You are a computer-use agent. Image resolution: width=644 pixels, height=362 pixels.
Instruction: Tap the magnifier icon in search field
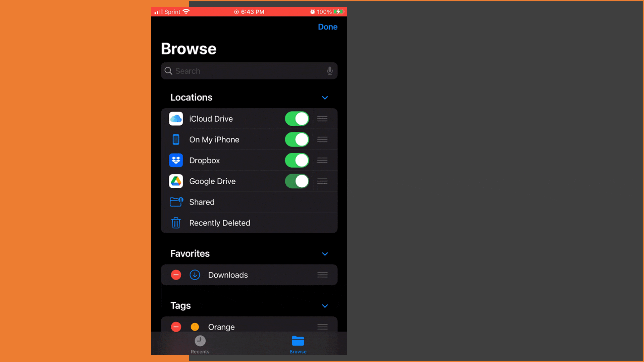(168, 71)
